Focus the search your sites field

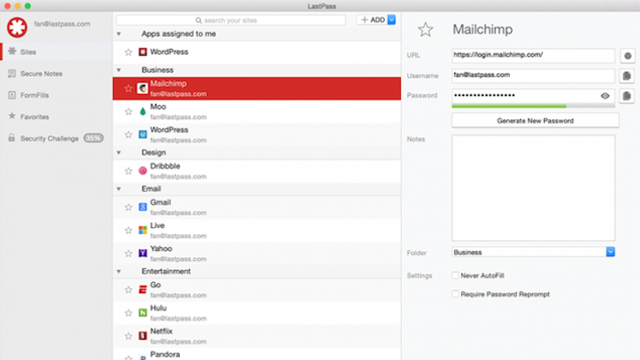click(x=231, y=20)
